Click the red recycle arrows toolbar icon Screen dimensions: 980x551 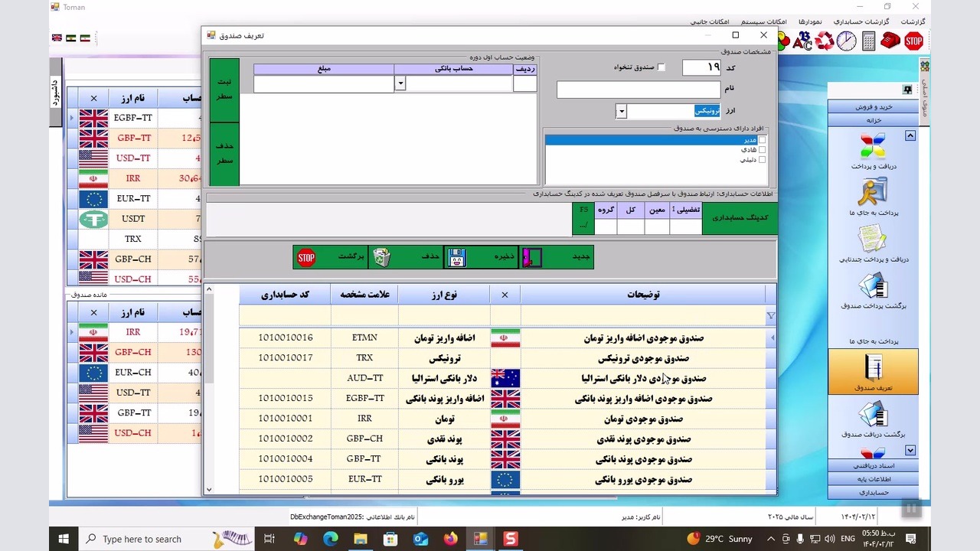[x=825, y=41]
